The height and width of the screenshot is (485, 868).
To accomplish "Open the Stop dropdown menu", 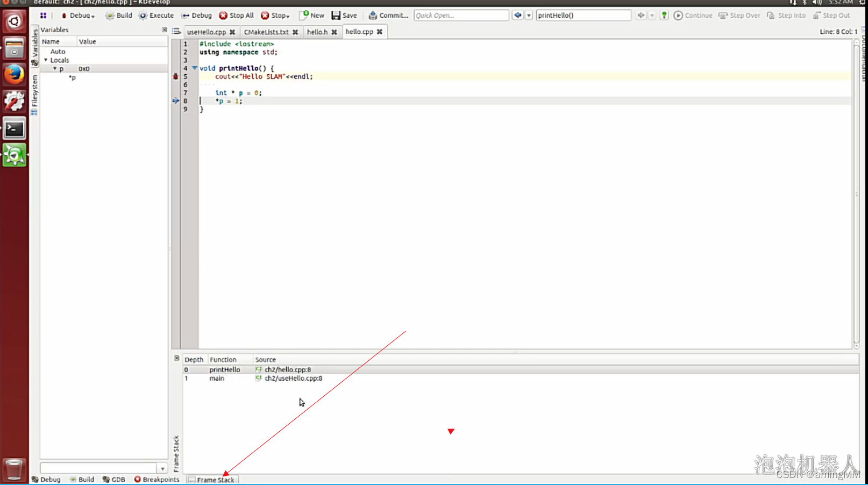I will 275,16.
